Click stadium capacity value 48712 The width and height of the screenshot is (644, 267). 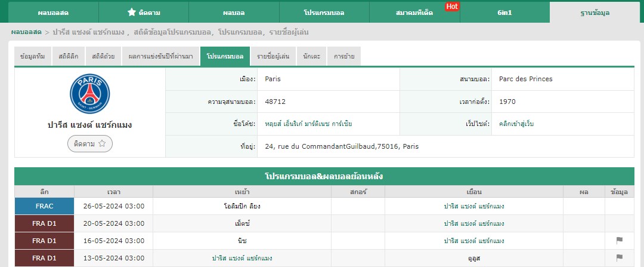pos(275,102)
